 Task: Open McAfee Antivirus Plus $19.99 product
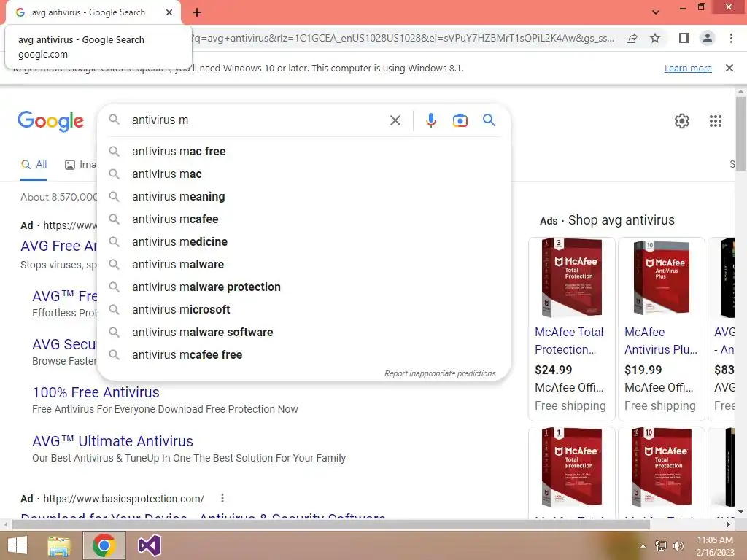661,341
